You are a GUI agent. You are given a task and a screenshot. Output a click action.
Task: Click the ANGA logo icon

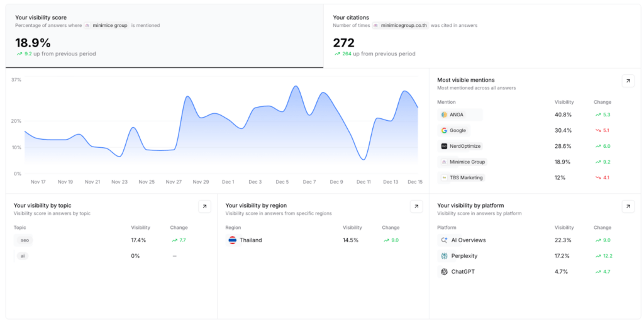coord(444,115)
